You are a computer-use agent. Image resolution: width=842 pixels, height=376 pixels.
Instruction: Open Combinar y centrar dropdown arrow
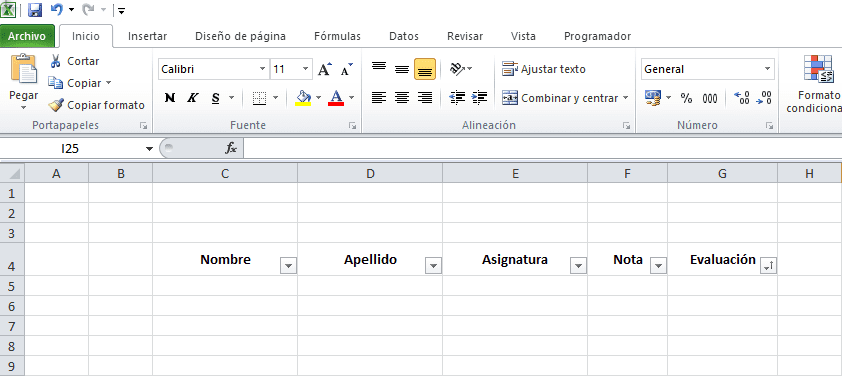click(626, 98)
